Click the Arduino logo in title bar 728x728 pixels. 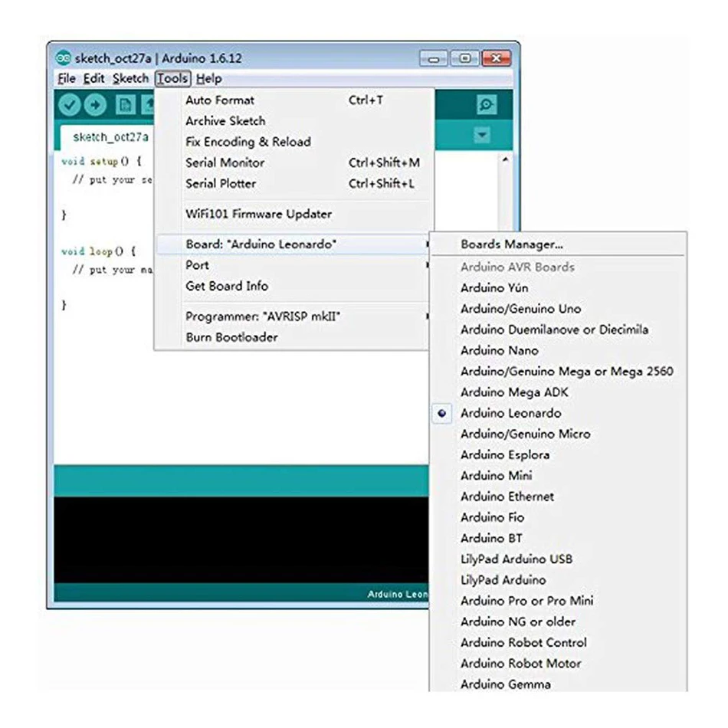pos(63,58)
